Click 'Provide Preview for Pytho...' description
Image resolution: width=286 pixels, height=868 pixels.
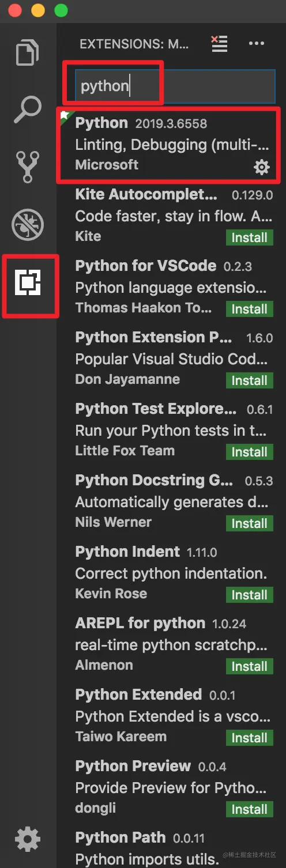171,788
